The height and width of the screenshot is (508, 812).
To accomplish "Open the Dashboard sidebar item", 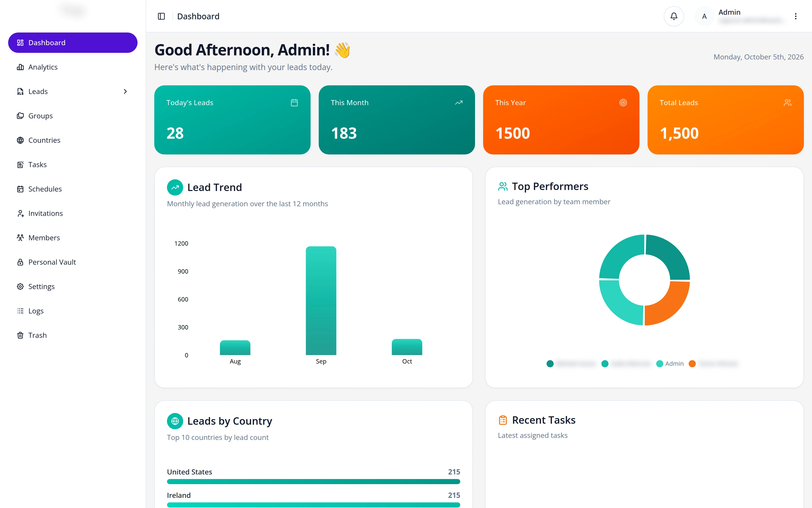I will tap(73, 43).
